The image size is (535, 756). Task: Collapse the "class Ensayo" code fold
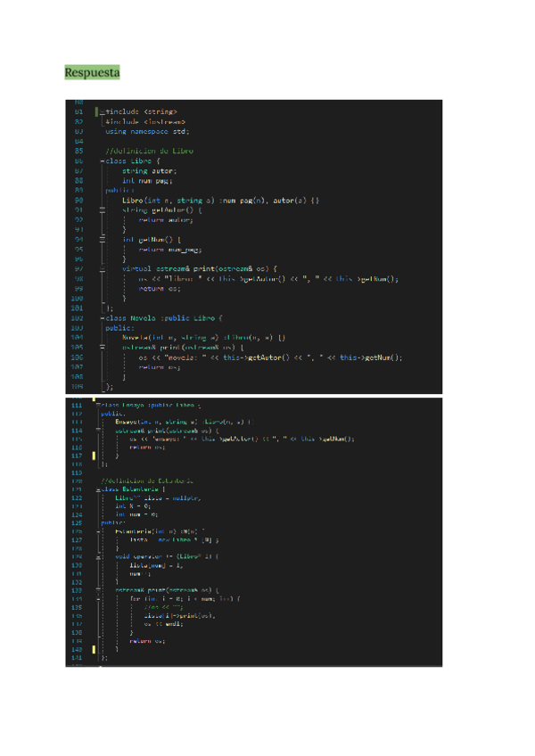click(98, 405)
